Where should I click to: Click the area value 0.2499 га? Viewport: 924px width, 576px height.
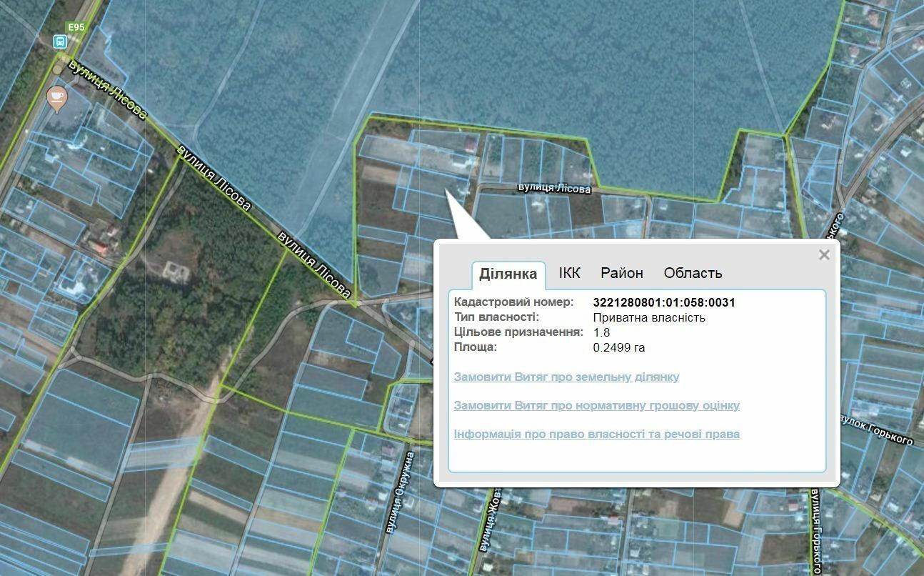click(619, 347)
